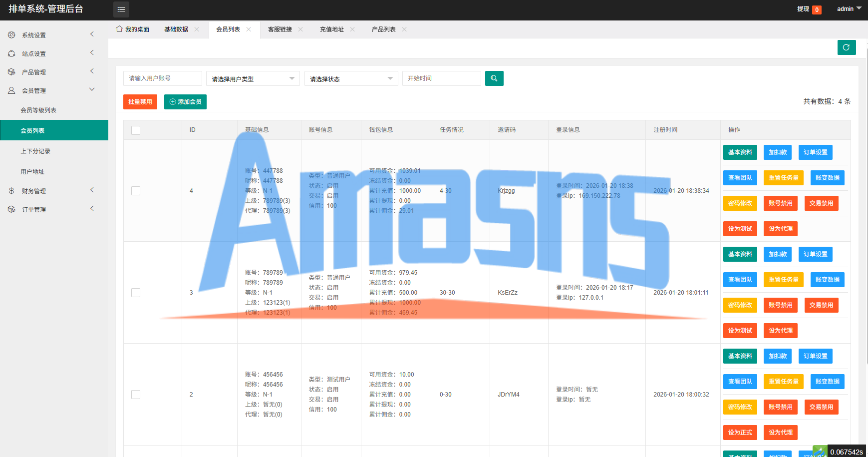Switch to the 客服链接 tab
Image resolution: width=868 pixels, height=457 pixels.
[280, 29]
